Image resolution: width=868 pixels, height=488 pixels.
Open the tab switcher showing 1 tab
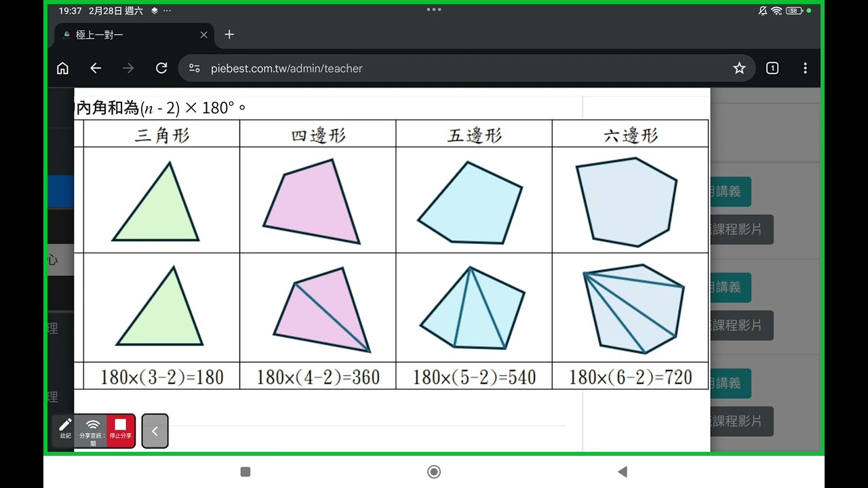[772, 68]
